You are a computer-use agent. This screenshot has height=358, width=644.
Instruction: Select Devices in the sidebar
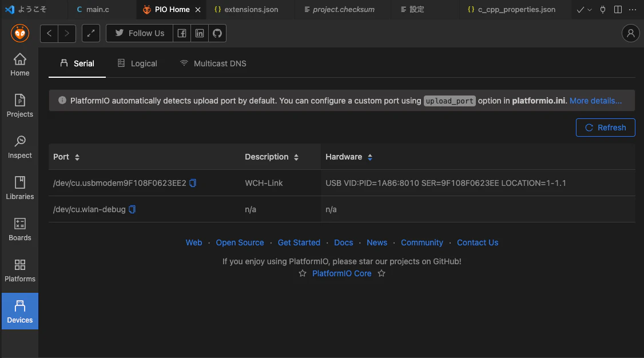pos(19,311)
